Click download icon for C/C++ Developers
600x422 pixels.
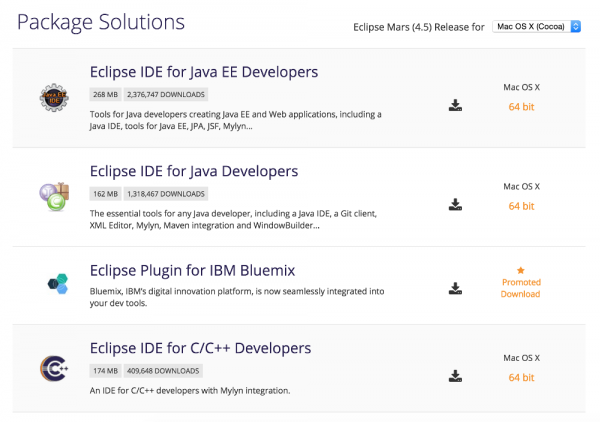click(x=455, y=376)
